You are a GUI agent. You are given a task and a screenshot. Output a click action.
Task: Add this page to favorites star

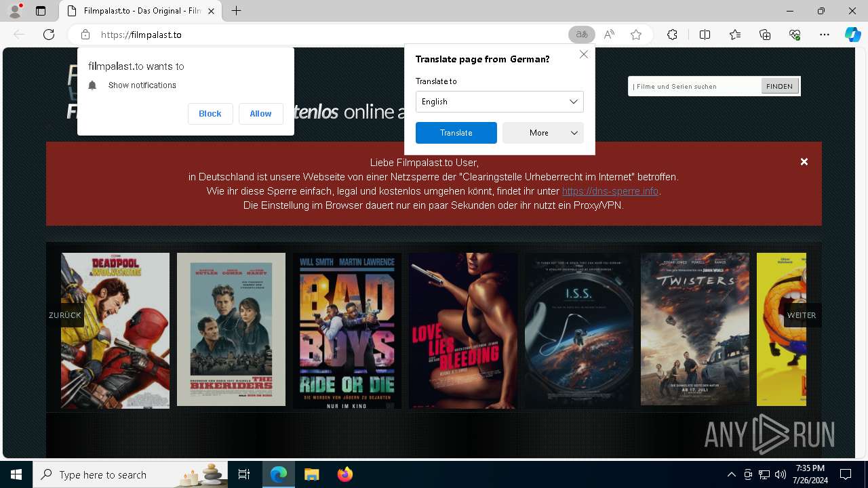[636, 35]
